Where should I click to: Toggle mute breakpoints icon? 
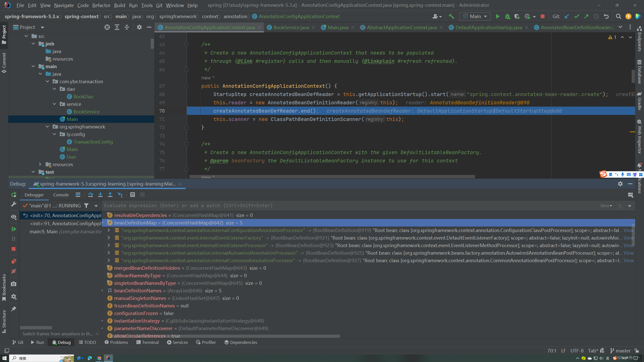(x=14, y=271)
